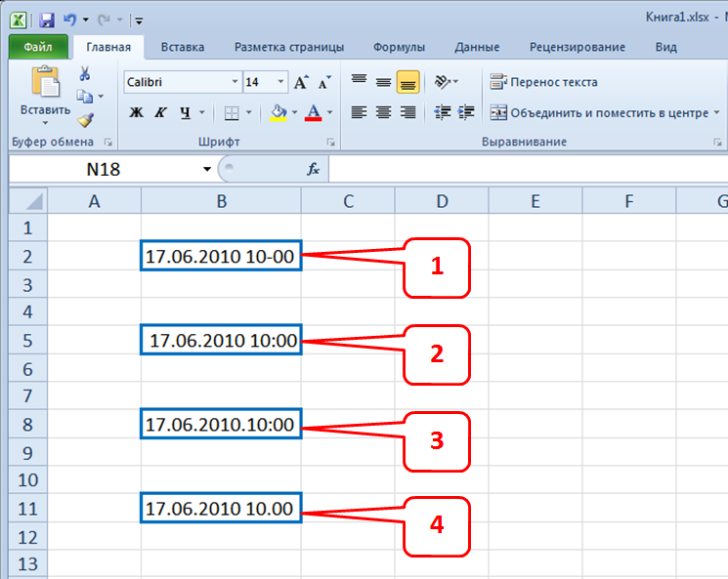Open the Calibri font name dropdown
Image resolution: width=728 pixels, height=579 pixels.
[235, 83]
